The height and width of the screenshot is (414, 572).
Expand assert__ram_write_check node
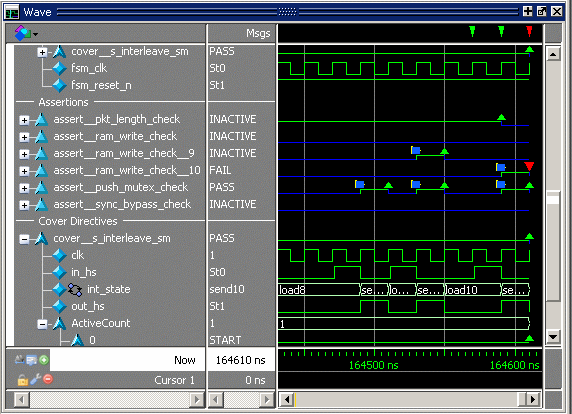point(24,137)
